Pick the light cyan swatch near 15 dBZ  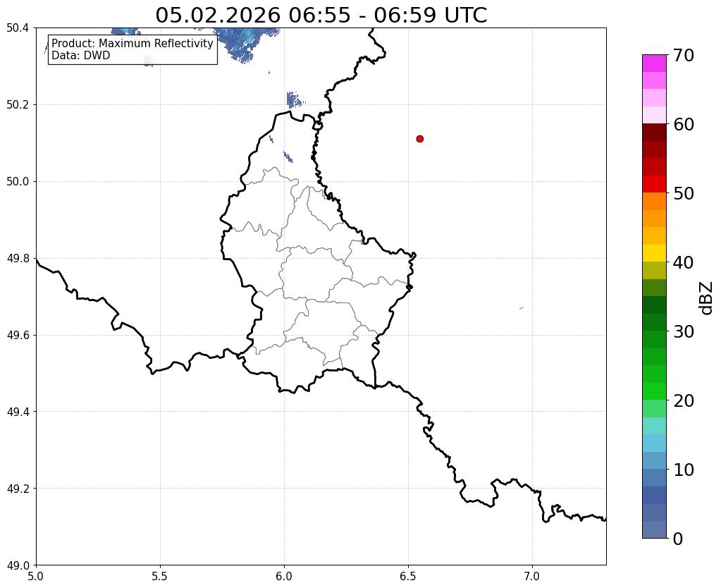point(654,426)
